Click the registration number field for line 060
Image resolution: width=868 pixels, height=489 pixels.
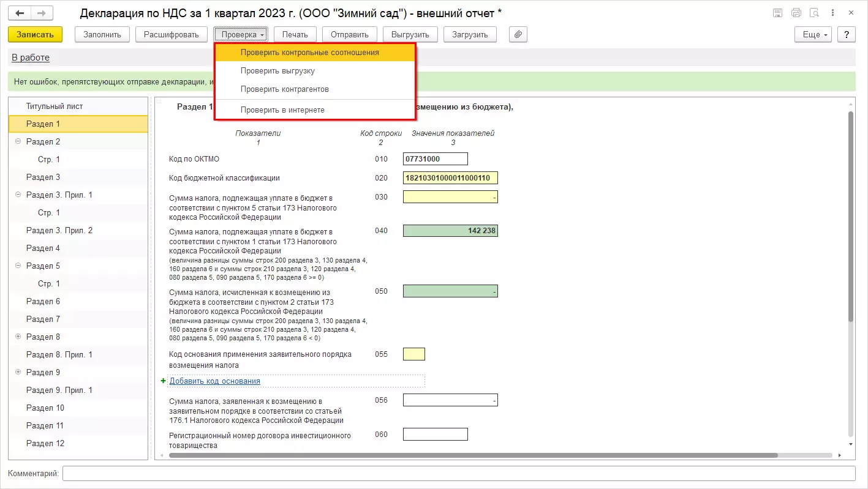coord(436,435)
